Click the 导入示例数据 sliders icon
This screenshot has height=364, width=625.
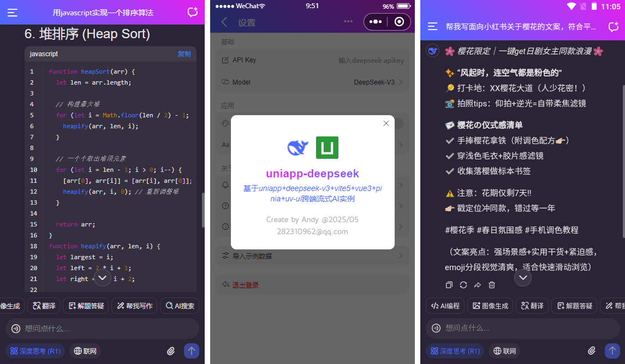pyautogui.click(x=225, y=255)
